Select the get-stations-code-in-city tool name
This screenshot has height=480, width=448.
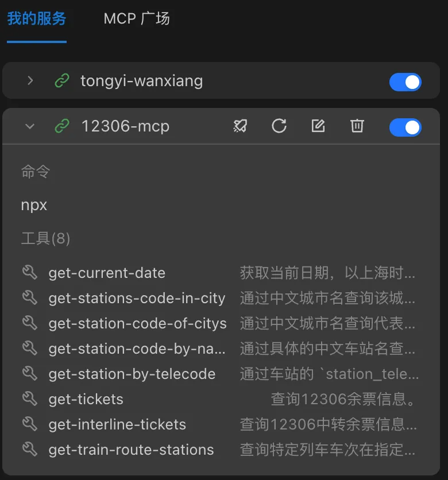point(137,299)
